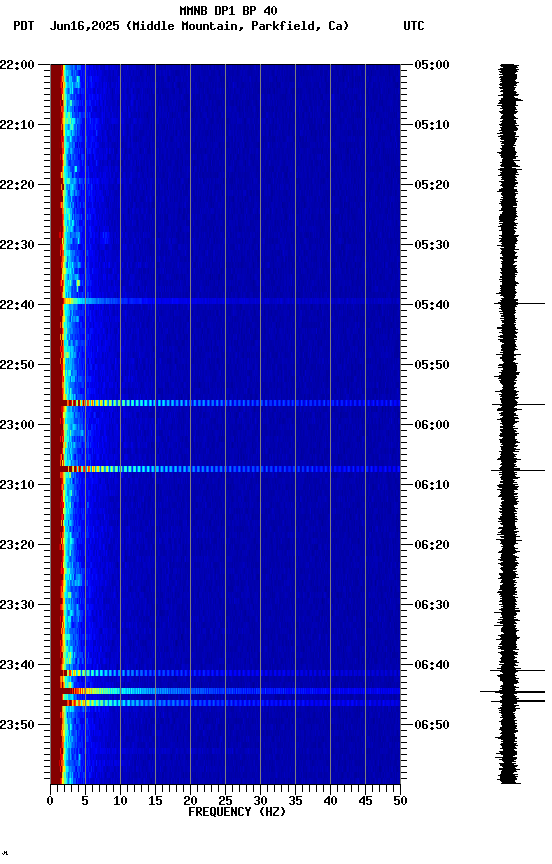This screenshot has height=864, width=552.
Task: Click the 05:30 UTC time label
Action: [x=432, y=245]
